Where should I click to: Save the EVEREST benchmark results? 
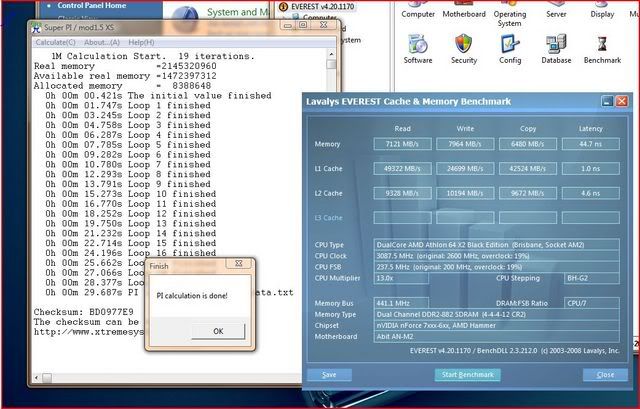[330, 374]
